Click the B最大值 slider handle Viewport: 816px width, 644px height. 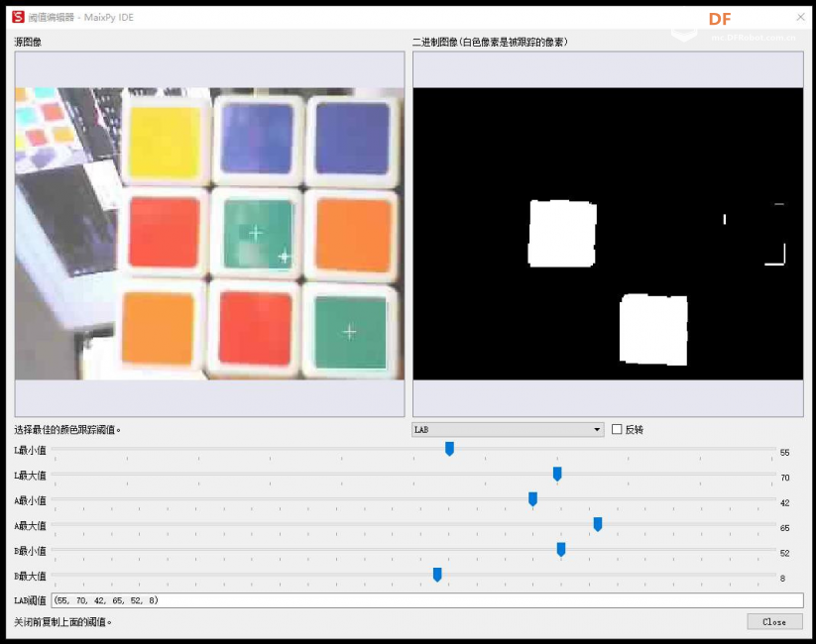(x=437, y=575)
